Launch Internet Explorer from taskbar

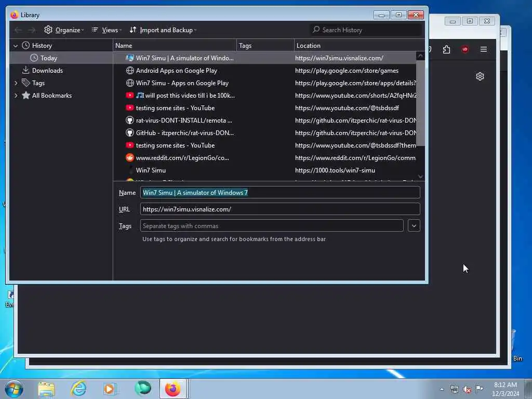(78, 389)
